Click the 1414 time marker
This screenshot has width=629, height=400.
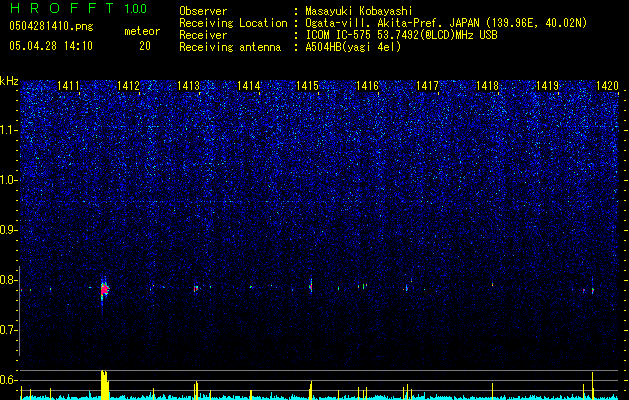pos(248,85)
